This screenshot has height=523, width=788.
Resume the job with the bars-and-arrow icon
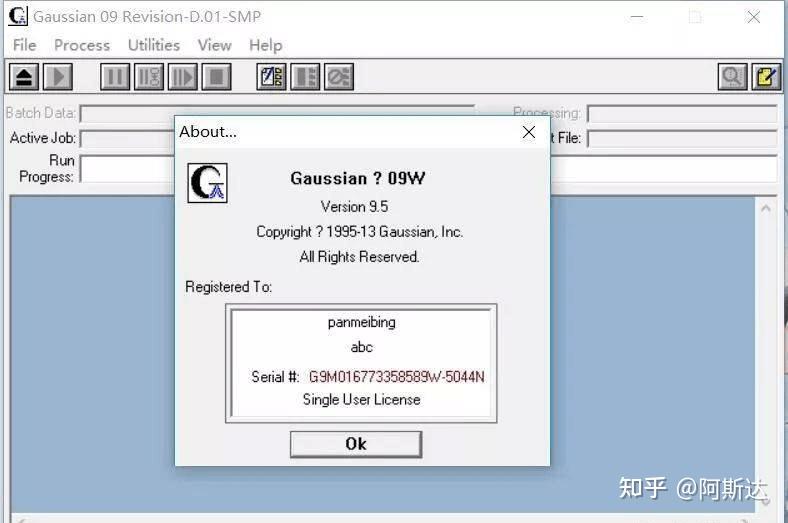click(x=182, y=77)
